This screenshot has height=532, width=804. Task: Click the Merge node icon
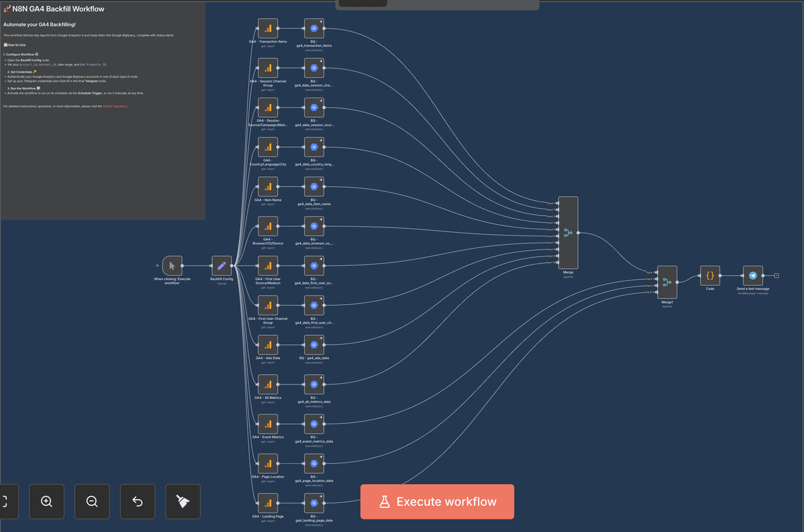[567, 233]
